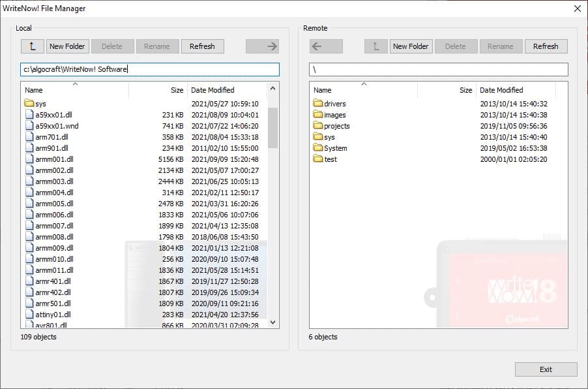
Task: Select the Remote sys folder name
Action: coord(330,137)
